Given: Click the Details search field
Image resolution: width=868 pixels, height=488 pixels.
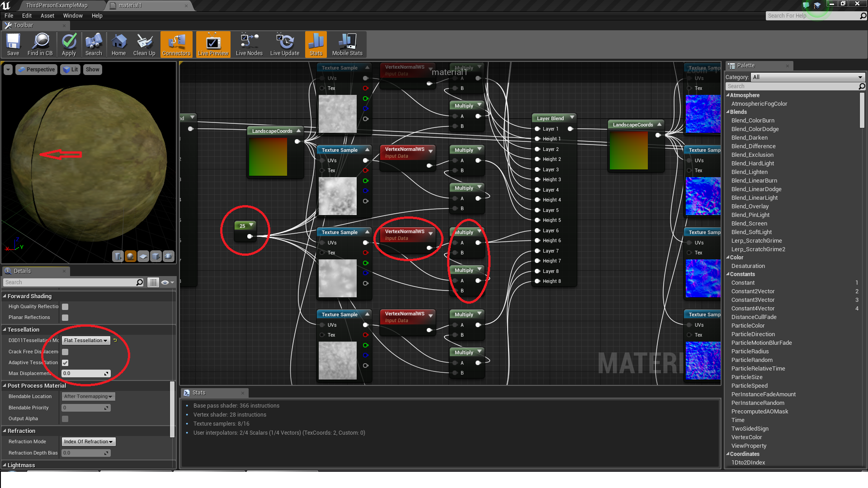Looking at the screenshot, I should (x=74, y=282).
